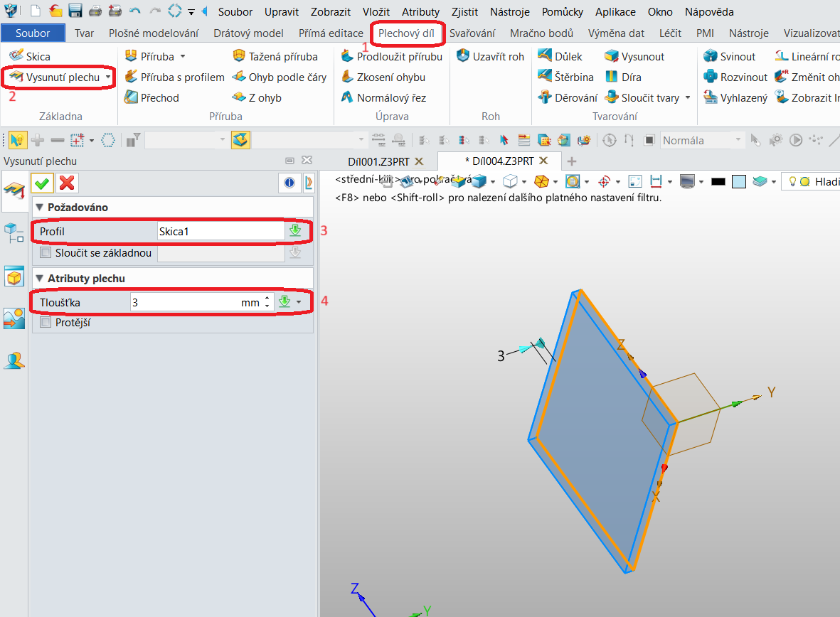
Task: Select the Vysunutí plechu tool
Action: point(55,77)
